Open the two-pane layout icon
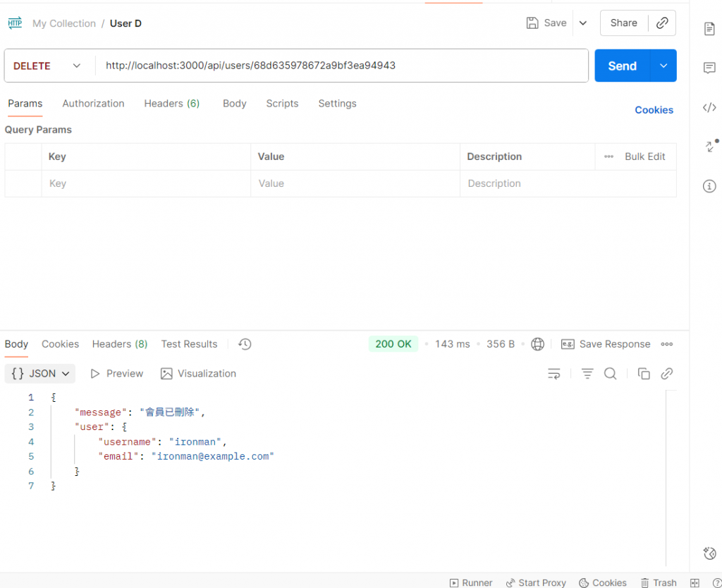 (x=695, y=583)
